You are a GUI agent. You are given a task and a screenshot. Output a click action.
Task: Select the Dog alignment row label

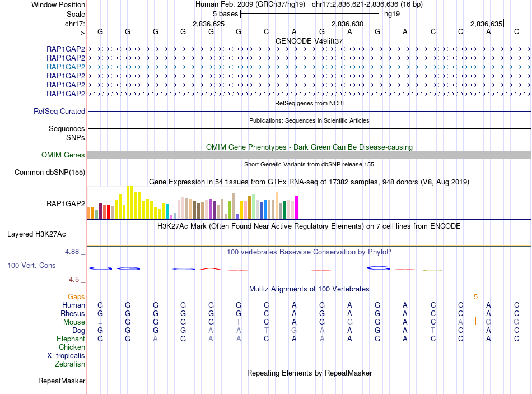pos(79,331)
